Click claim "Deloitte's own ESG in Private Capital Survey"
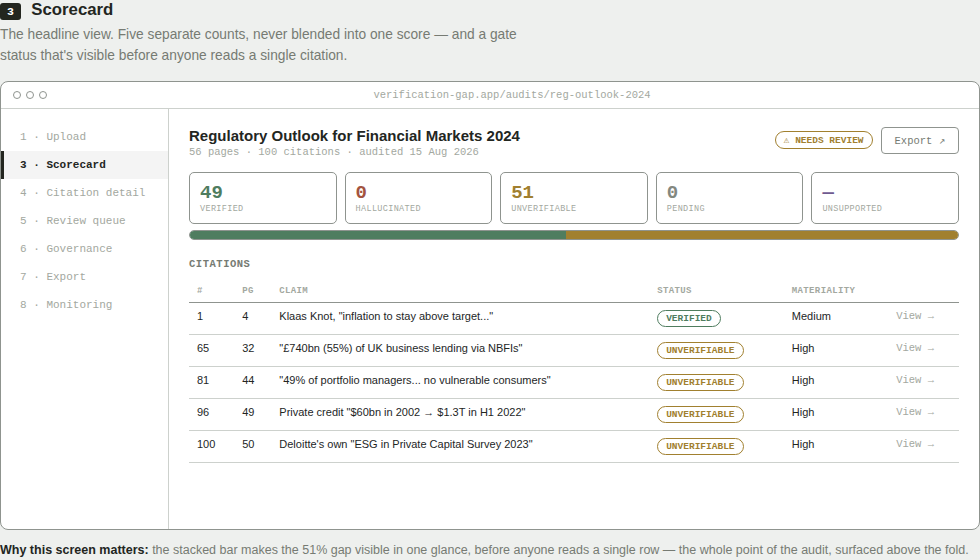This screenshot has width=980, height=560. click(406, 444)
